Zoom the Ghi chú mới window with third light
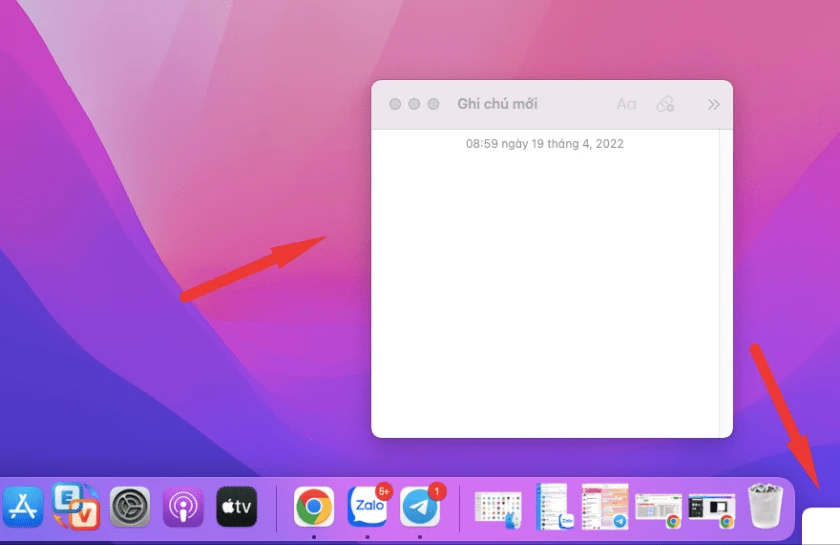Screen dimensions: 840x545 pos(433,104)
